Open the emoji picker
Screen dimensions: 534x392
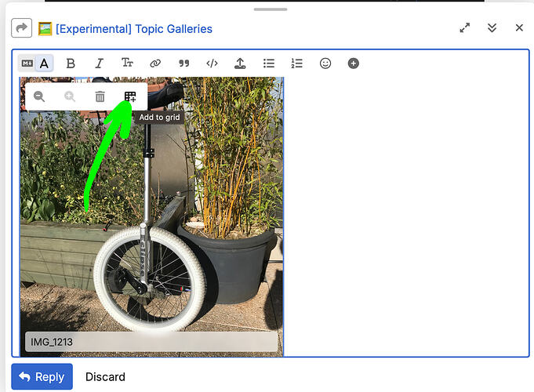point(325,64)
